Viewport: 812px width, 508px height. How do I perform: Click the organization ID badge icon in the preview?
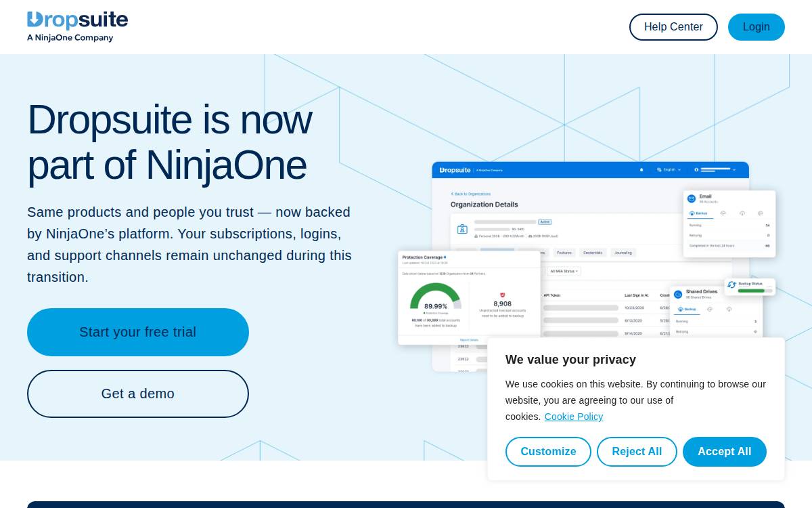click(x=462, y=230)
